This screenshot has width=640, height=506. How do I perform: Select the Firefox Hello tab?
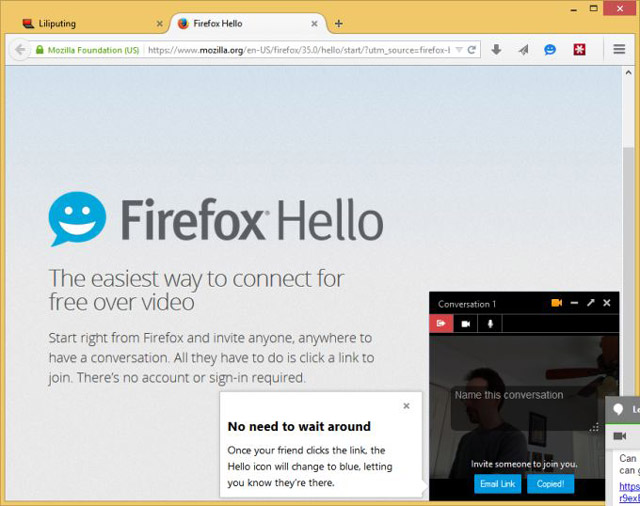(x=247, y=24)
